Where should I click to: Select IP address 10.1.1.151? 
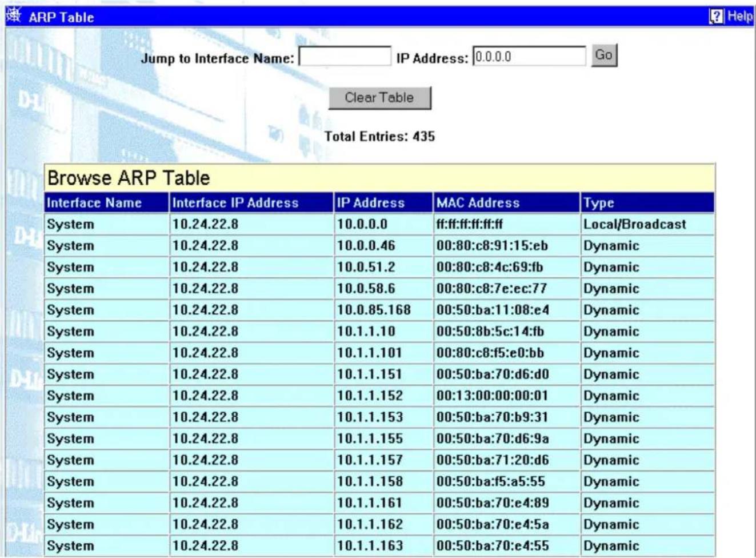[370, 374]
